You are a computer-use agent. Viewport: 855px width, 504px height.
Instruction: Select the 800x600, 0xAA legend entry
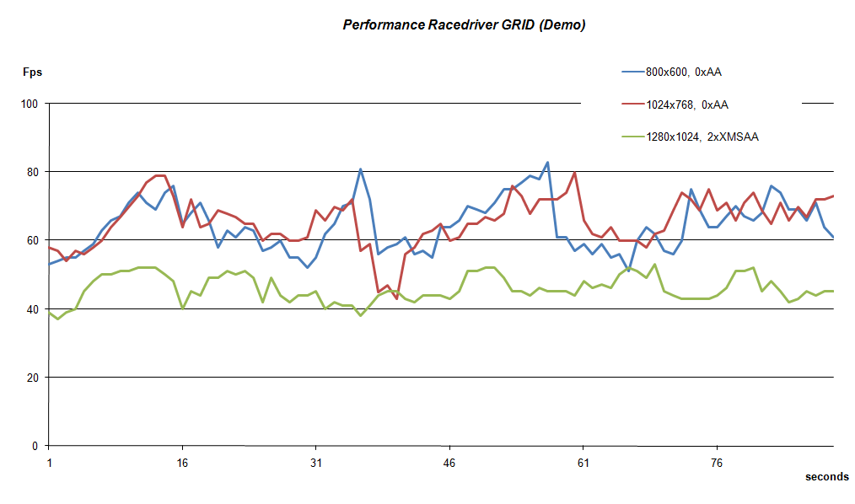click(x=672, y=72)
